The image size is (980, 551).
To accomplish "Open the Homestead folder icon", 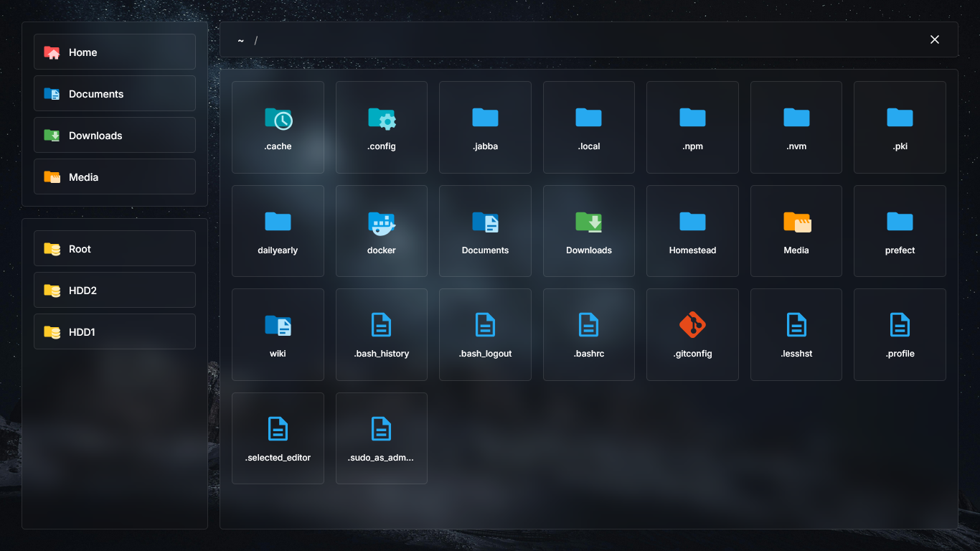I will pos(692,221).
